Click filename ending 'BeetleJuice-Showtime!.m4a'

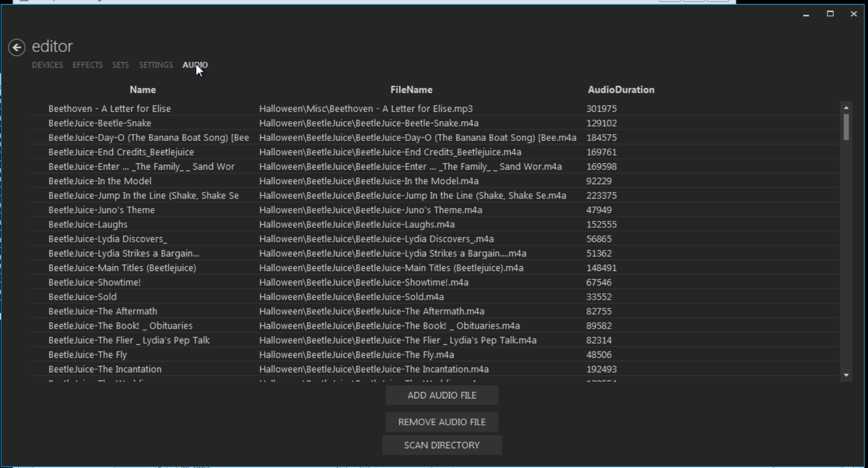[364, 282]
